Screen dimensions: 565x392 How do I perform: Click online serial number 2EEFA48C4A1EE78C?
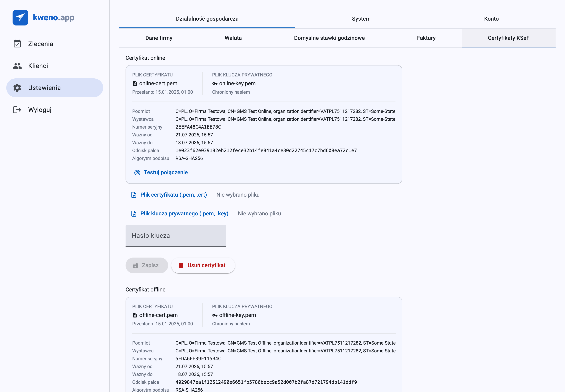click(198, 127)
